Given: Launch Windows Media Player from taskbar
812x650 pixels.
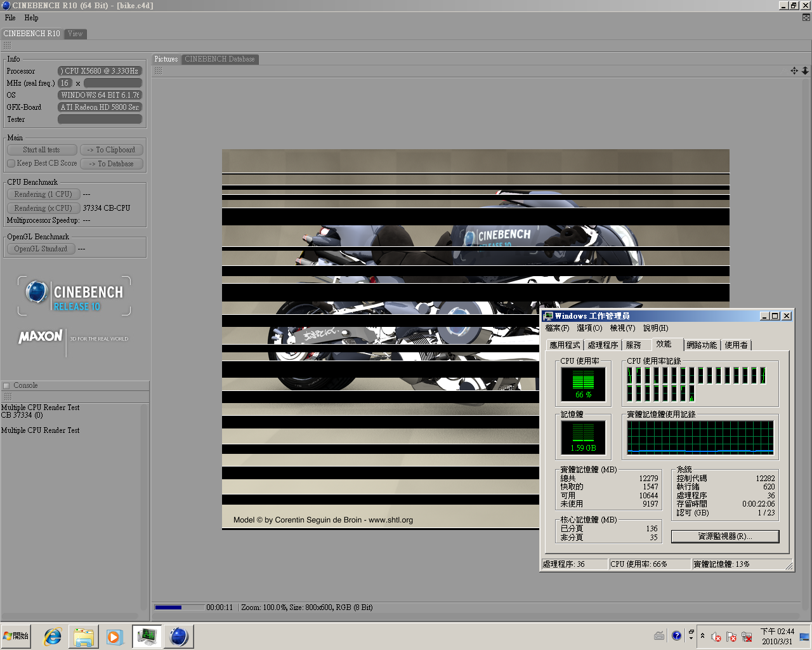Looking at the screenshot, I should [114, 636].
